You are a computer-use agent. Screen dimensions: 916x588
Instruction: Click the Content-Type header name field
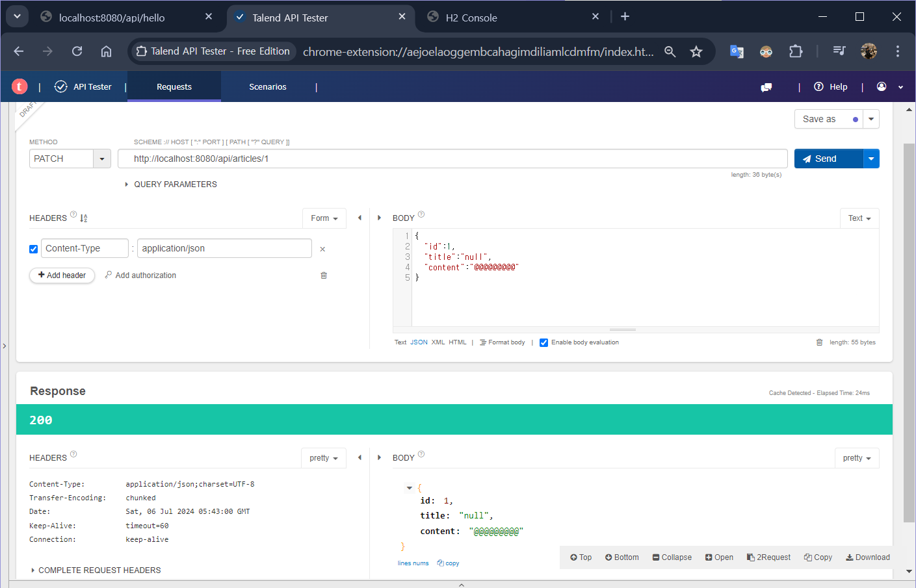tap(85, 248)
